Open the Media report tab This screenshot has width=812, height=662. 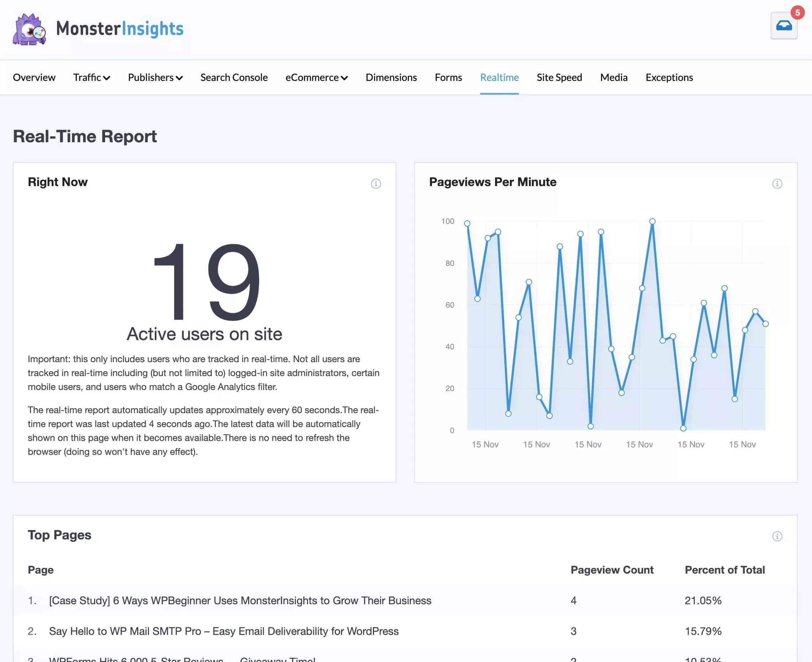point(613,77)
